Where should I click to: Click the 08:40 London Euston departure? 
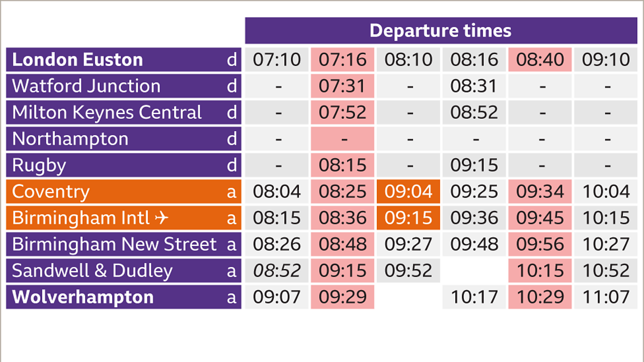(540, 60)
